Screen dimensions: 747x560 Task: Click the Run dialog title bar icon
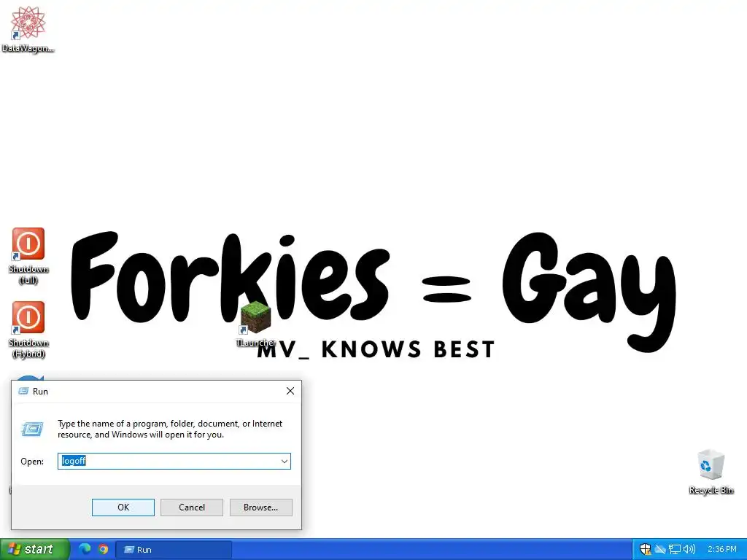[x=23, y=391]
